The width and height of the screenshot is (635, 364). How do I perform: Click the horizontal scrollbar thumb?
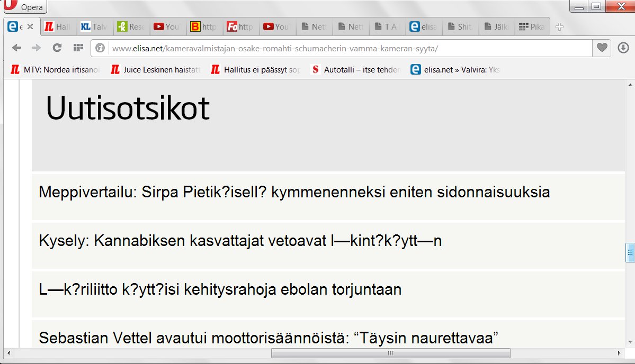pos(390,353)
